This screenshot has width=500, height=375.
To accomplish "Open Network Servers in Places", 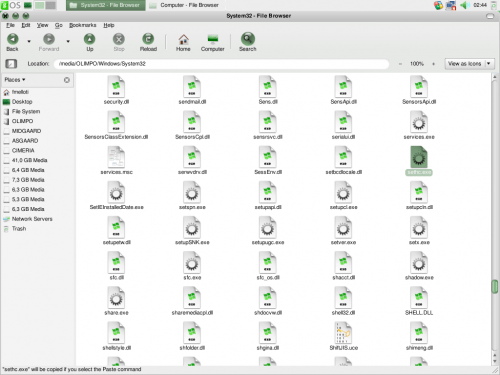I will [28, 219].
